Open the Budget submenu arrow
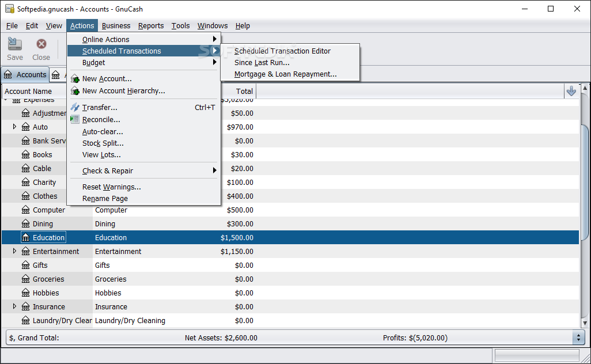This screenshot has width=591, height=364. (214, 62)
